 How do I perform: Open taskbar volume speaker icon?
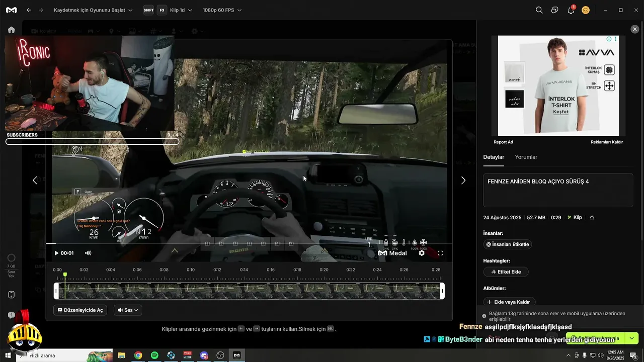(x=600, y=355)
